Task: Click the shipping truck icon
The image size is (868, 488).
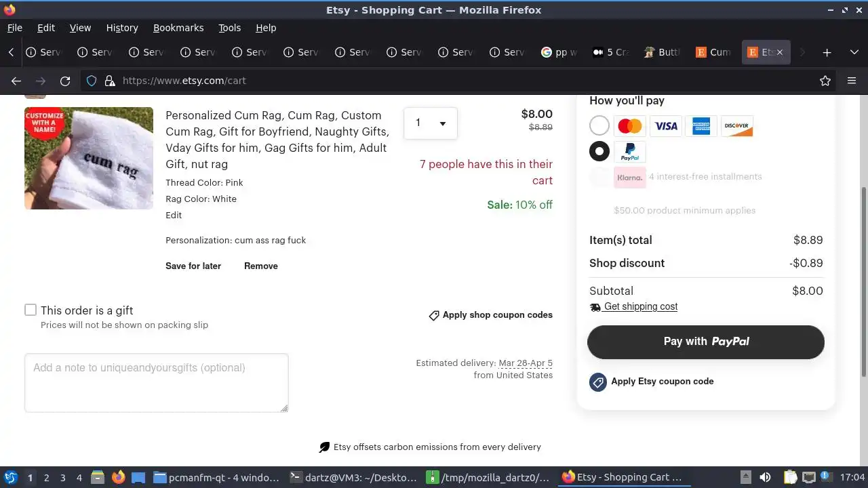Action: click(x=595, y=307)
